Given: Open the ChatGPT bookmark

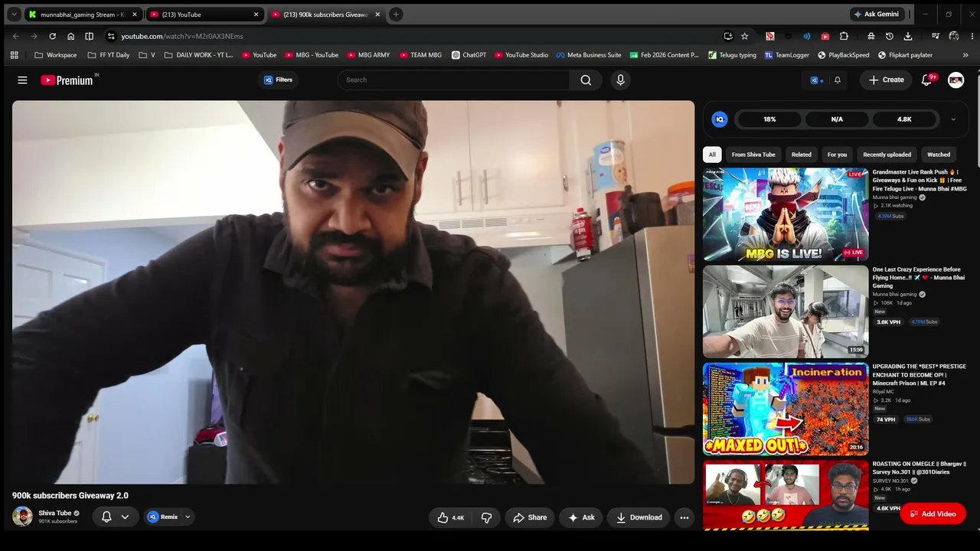Looking at the screenshot, I should 469,55.
